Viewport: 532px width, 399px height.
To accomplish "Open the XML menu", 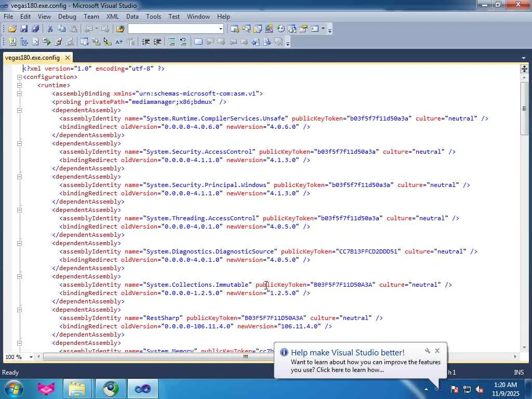I will coord(112,16).
